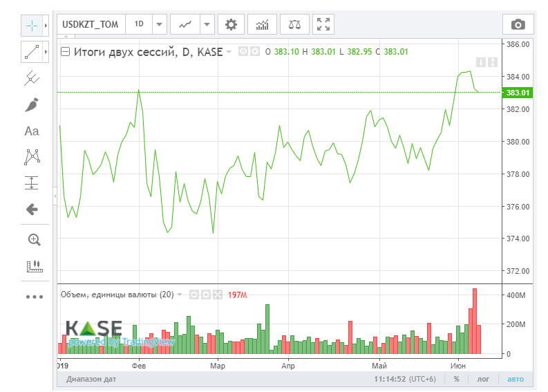Viewport: 548px width, 392px height.
Task: Take a chart snapshot with camera
Action: pos(518,25)
